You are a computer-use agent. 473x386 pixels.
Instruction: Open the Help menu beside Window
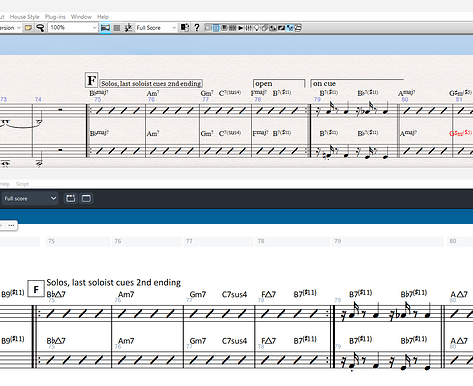point(103,17)
